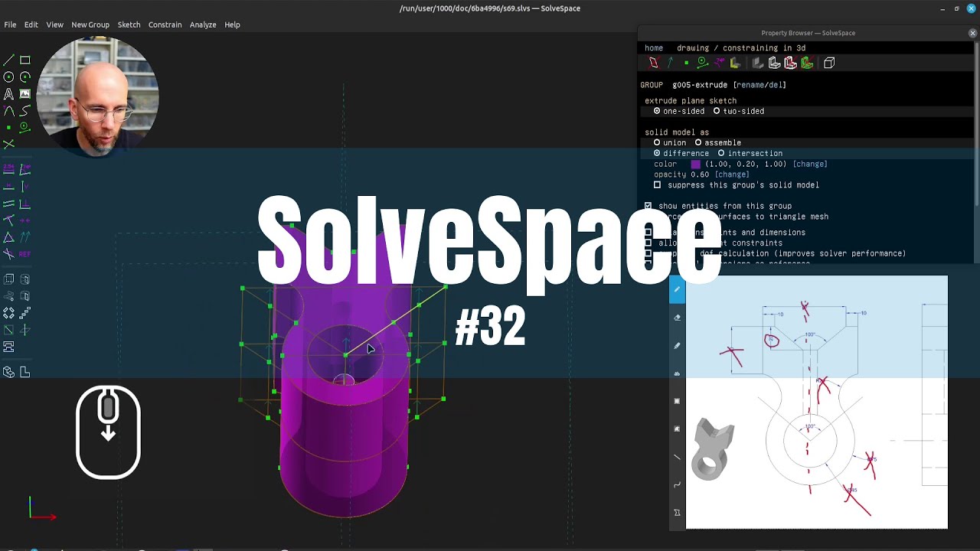Click the del link for g005-extrude
Screen dimensions: 980x551
[775, 85]
